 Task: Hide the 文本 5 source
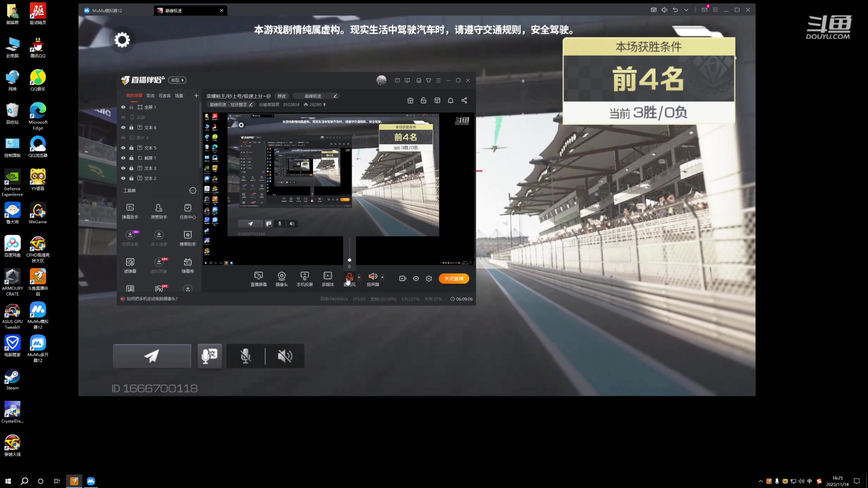click(x=123, y=148)
